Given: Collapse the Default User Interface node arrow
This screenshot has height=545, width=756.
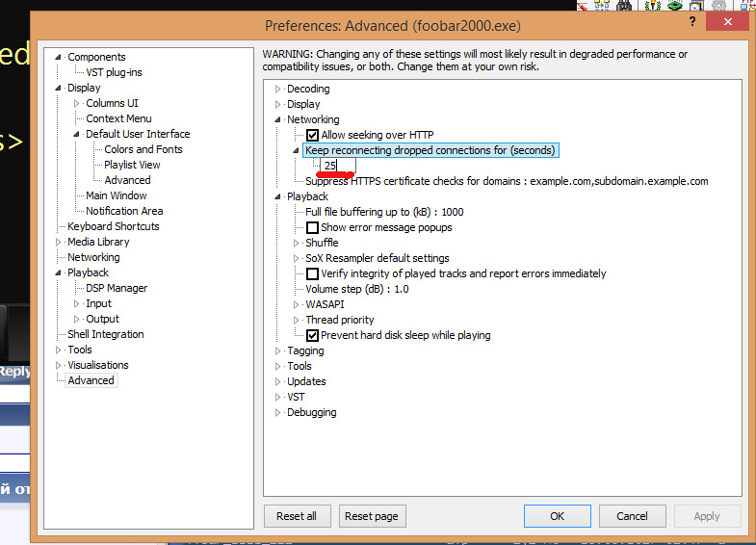Looking at the screenshot, I should (77, 134).
